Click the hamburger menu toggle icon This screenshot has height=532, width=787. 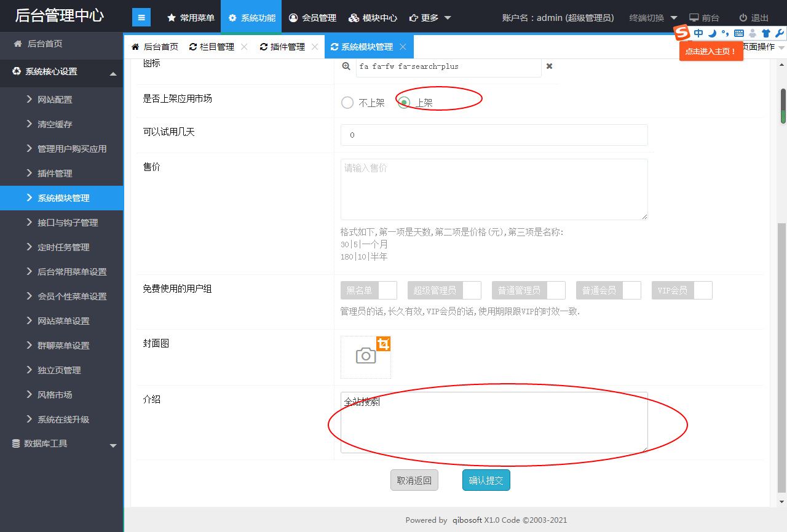pos(141,18)
